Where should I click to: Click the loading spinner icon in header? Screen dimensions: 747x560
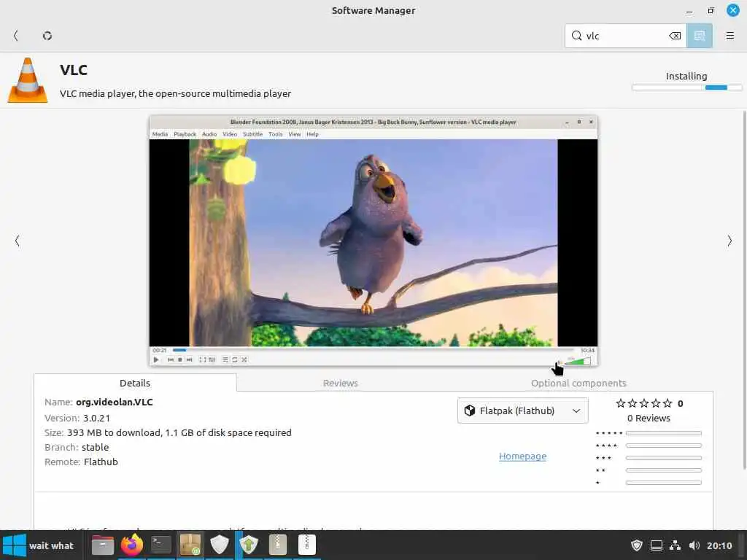point(47,36)
